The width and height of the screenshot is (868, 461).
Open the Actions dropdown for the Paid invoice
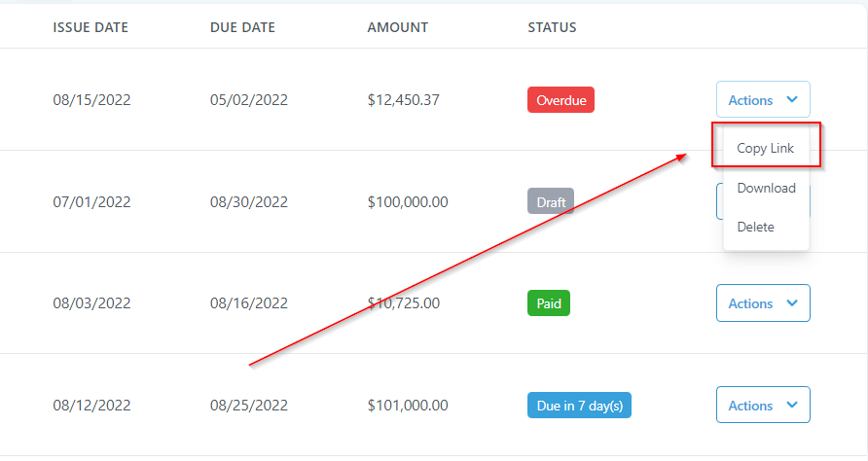tap(763, 303)
